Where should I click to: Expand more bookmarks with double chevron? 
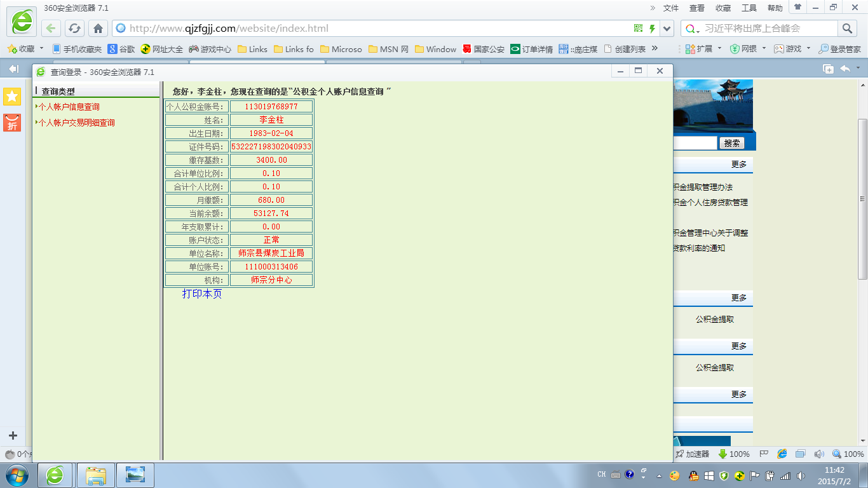(654, 48)
